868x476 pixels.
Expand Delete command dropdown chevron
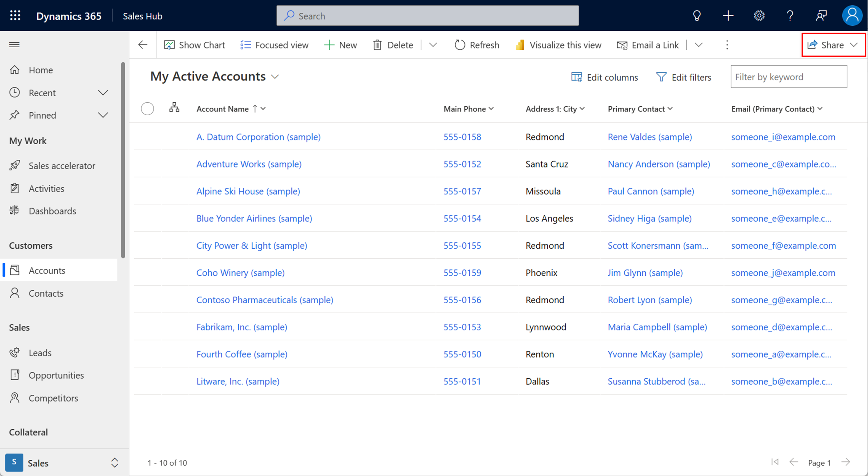tap(433, 45)
